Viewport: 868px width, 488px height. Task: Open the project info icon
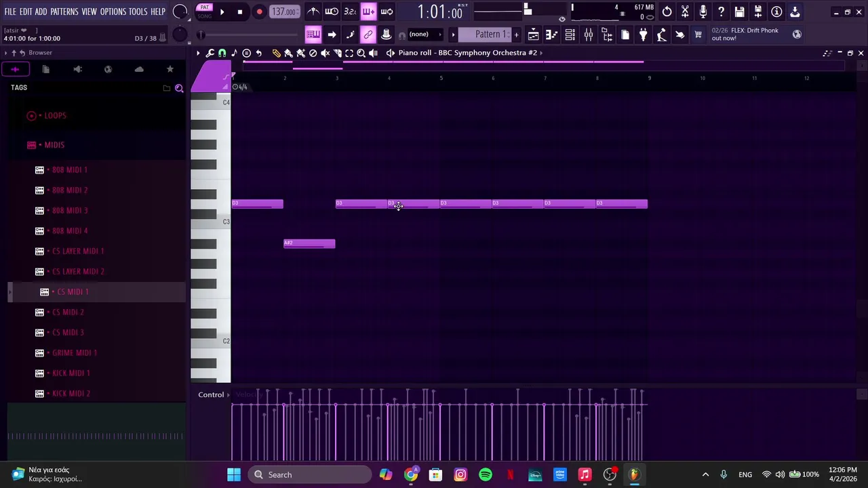click(x=776, y=12)
